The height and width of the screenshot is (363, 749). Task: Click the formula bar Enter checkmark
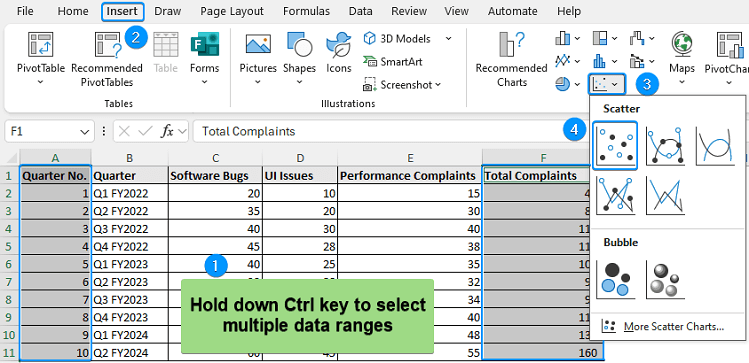[x=146, y=131]
